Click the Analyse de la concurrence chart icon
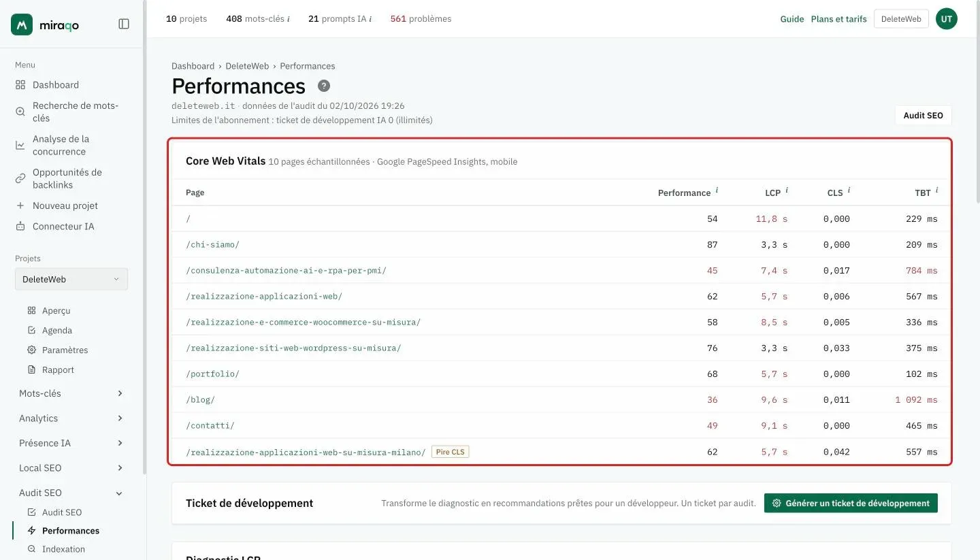This screenshot has width=980, height=560. point(20,146)
